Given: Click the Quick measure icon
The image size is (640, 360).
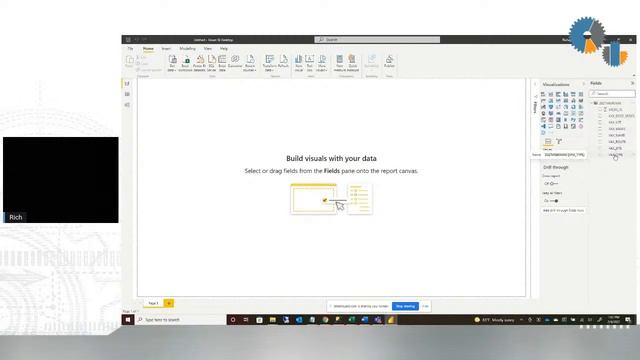Looking at the screenshot, I should (x=353, y=63).
